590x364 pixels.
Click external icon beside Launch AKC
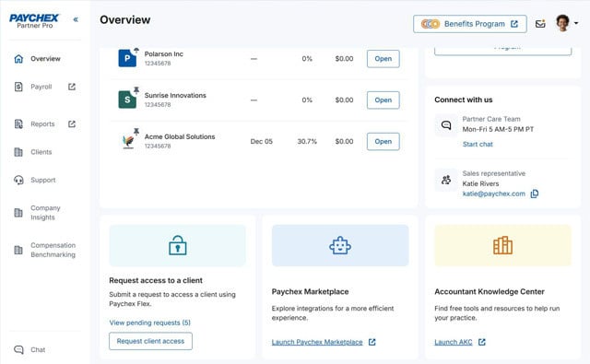tap(482, 342)
